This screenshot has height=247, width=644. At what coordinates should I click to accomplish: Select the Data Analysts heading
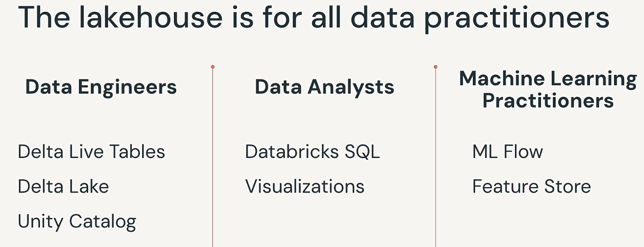point(324,87)
